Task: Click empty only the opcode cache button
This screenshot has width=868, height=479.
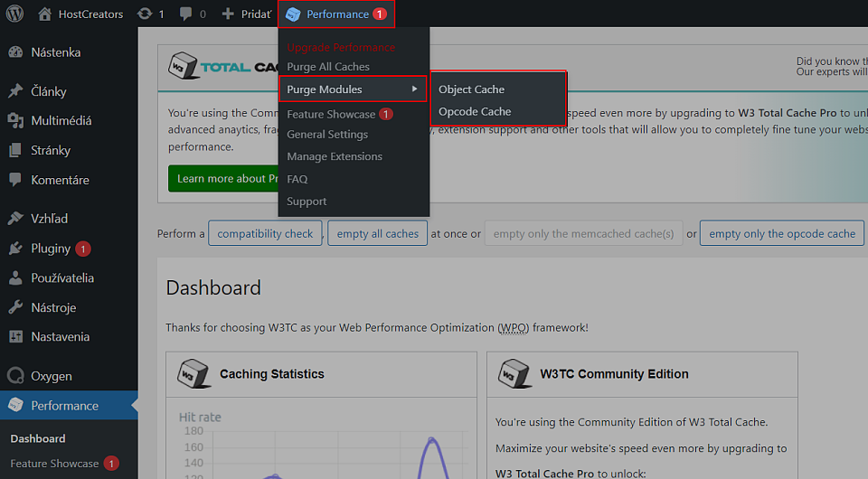Action: tap(781, 233)
